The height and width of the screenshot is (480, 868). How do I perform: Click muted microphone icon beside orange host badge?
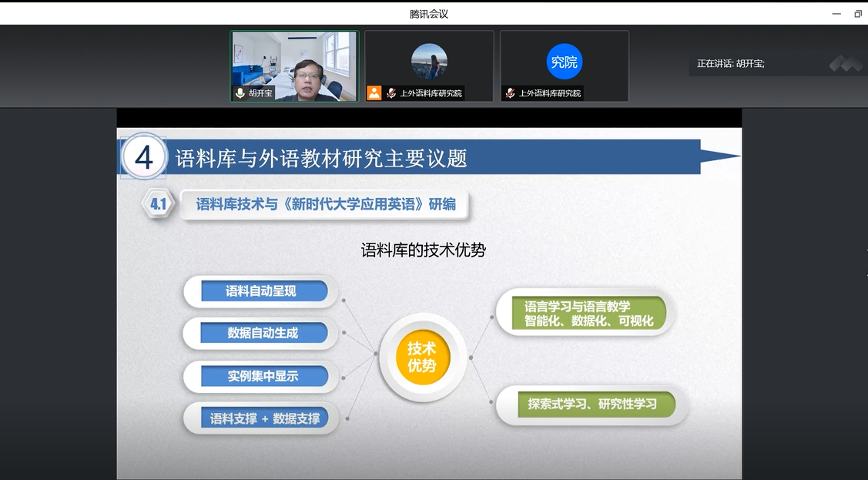(x=391, y=93)
